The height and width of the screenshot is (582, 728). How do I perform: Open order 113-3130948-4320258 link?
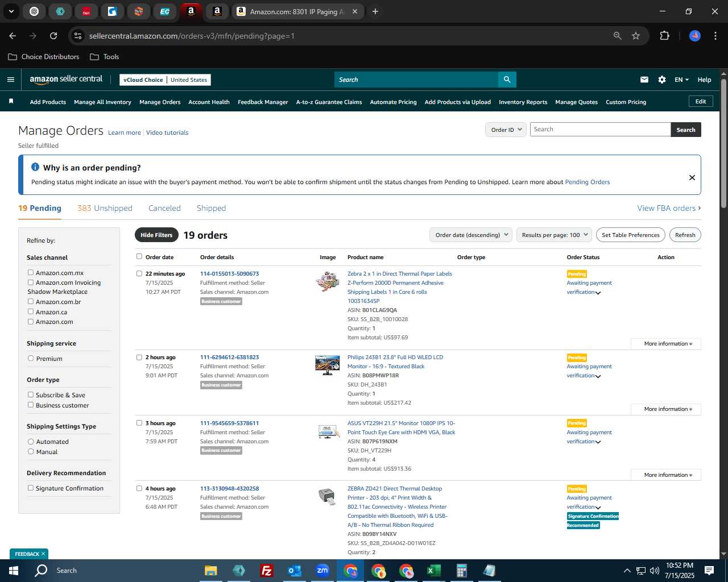click(x=229, y=488)
